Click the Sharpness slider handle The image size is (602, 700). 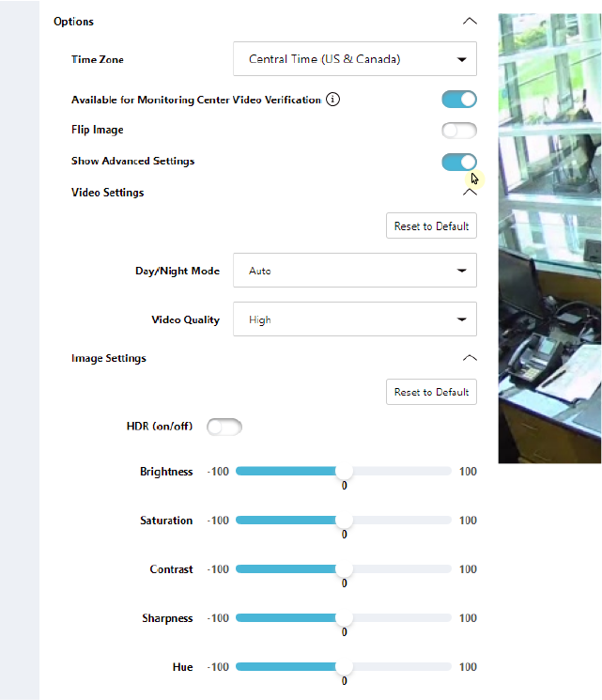point(344,618)
